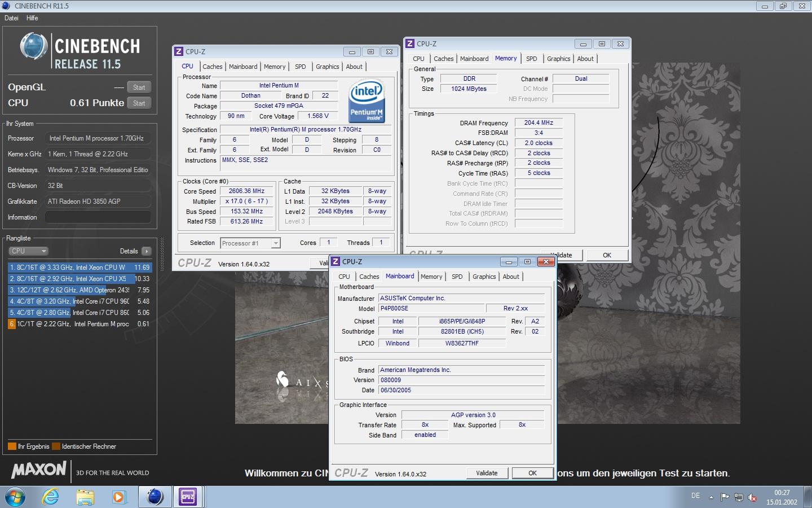Open the CPU ranking type dropdown
Viewport: 812px width, 508px height.
point(28,251)
